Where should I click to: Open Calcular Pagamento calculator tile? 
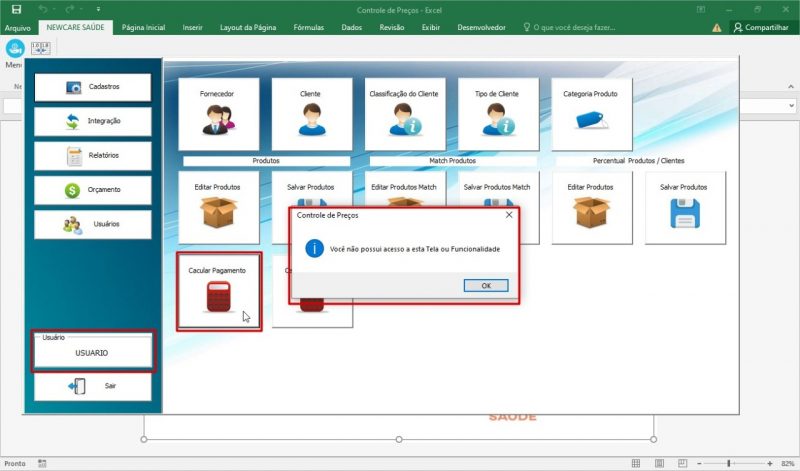[218, 291]
